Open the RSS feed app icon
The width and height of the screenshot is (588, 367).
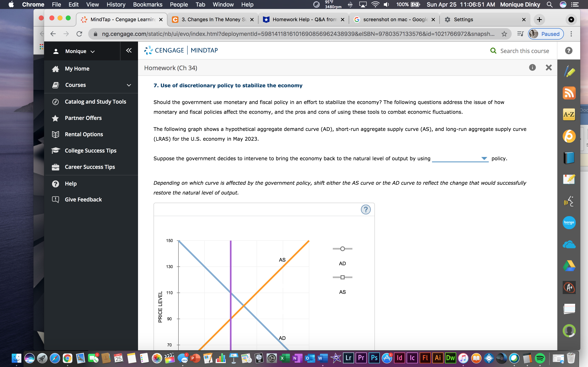pyautogui.click(x=569, y=93)
